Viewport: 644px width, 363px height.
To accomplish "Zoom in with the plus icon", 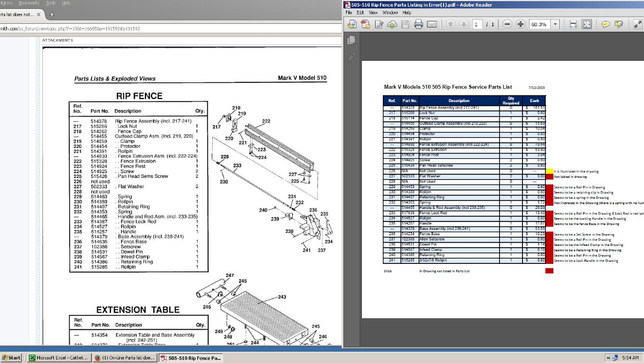I will [521, 24].
